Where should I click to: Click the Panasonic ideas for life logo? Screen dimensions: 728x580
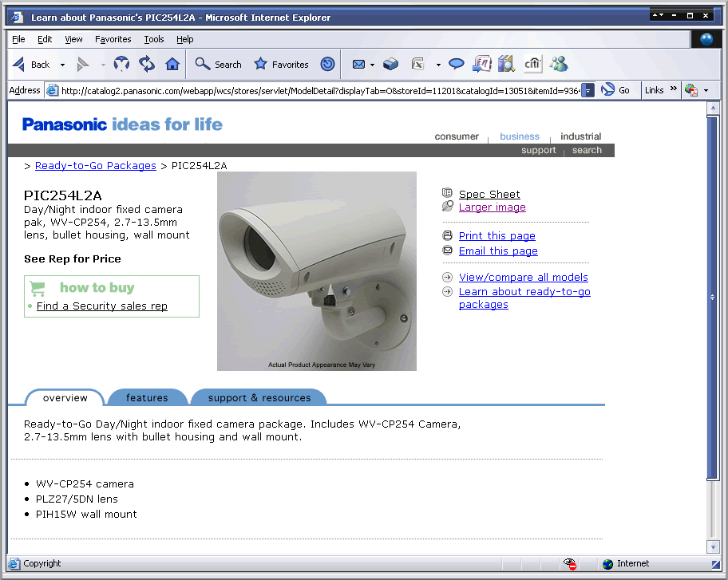coord(123,124)
